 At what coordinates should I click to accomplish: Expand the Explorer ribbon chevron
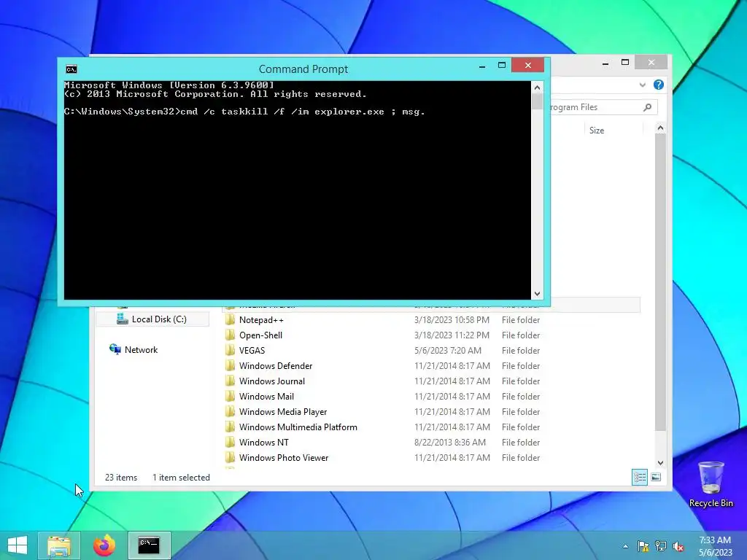(642, 85)
